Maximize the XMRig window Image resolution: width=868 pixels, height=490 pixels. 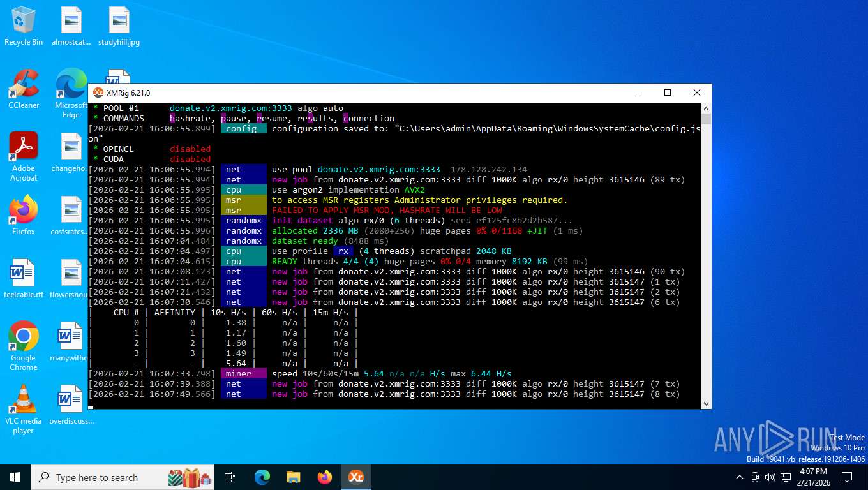point(668,93)
